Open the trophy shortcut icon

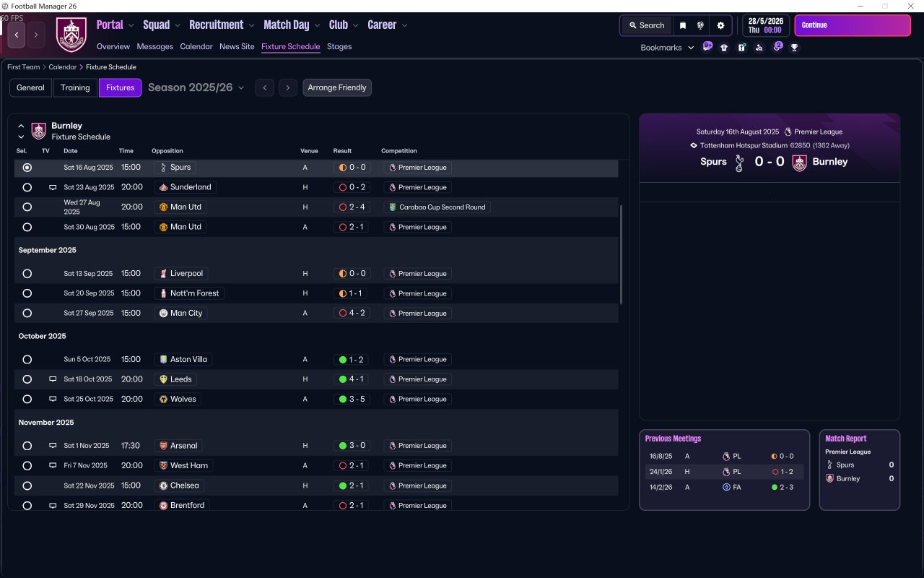tap(795, 48)
